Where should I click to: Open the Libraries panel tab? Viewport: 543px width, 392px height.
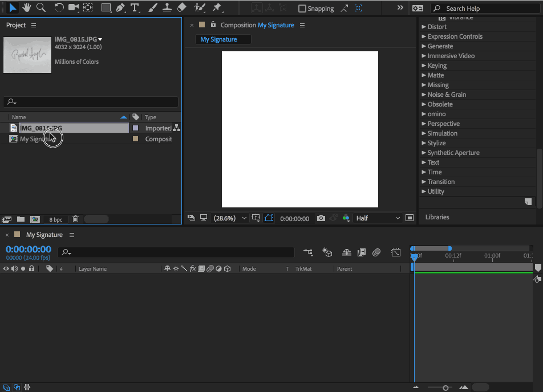(x=437, y=217)
